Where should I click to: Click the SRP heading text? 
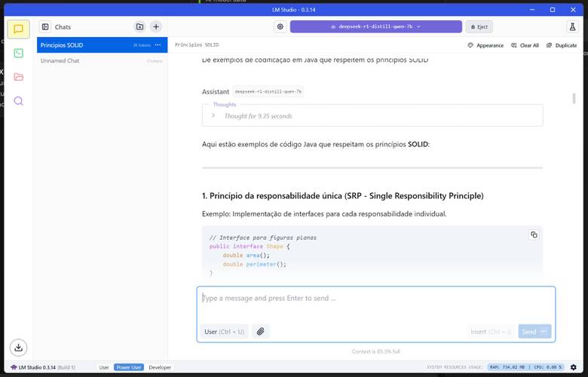click(x=342, y=196)
